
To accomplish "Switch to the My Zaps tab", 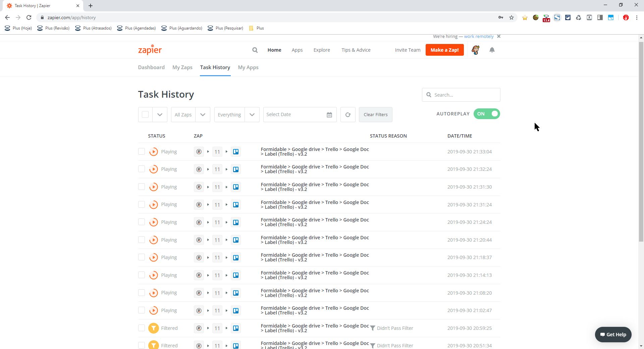I will click(x=182, y=67).
